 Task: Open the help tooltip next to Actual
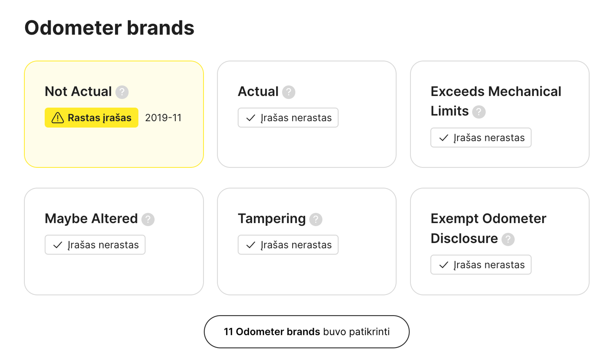289,92
